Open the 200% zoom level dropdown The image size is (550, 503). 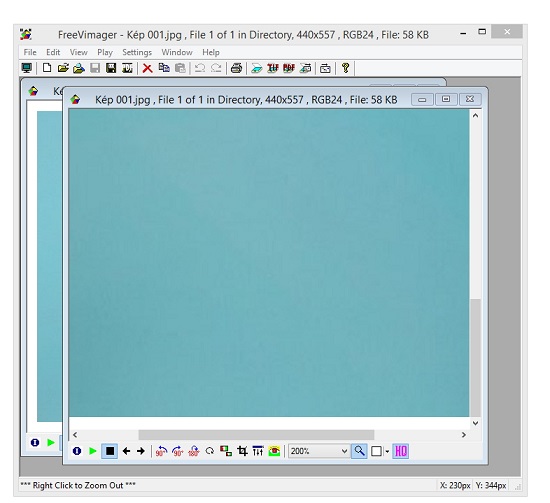pyautogui.click(x=319, y=451)
